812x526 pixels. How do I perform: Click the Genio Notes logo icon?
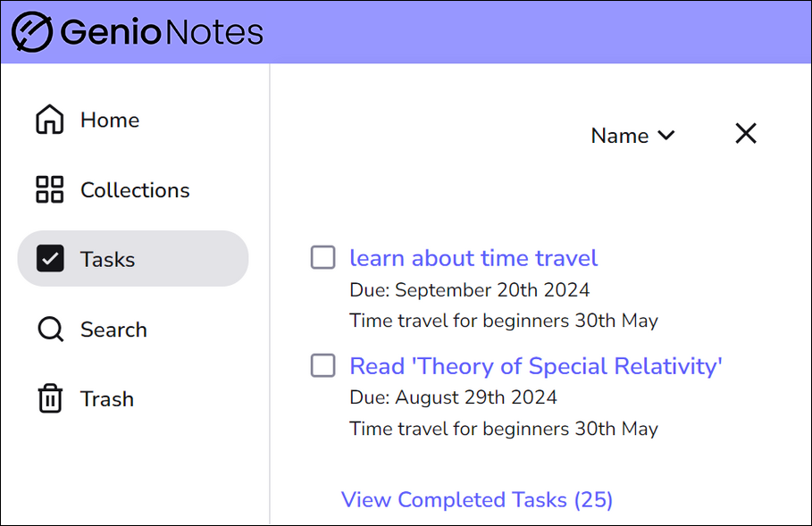pos(32,33)
